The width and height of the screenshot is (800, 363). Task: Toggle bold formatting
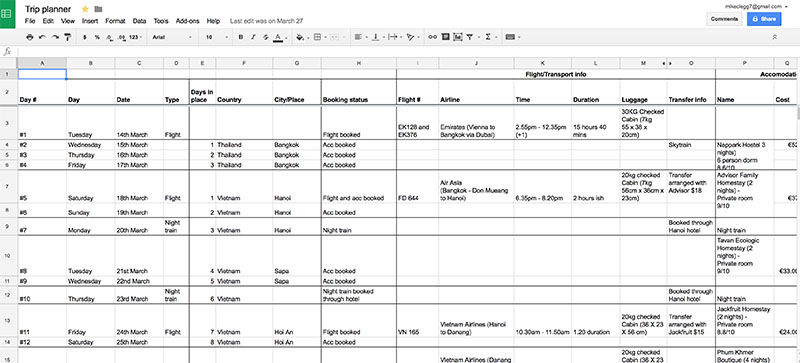(x=241, y=37)
